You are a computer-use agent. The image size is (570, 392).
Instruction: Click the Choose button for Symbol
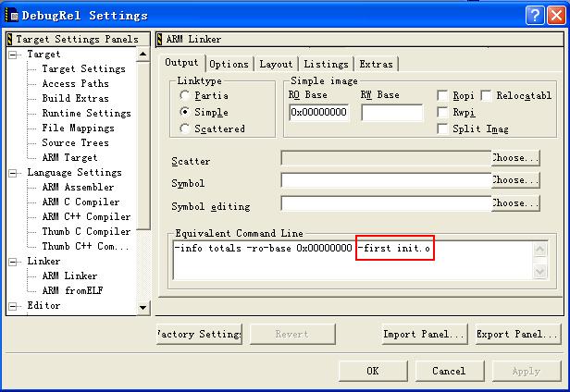[x=515, y=180]
